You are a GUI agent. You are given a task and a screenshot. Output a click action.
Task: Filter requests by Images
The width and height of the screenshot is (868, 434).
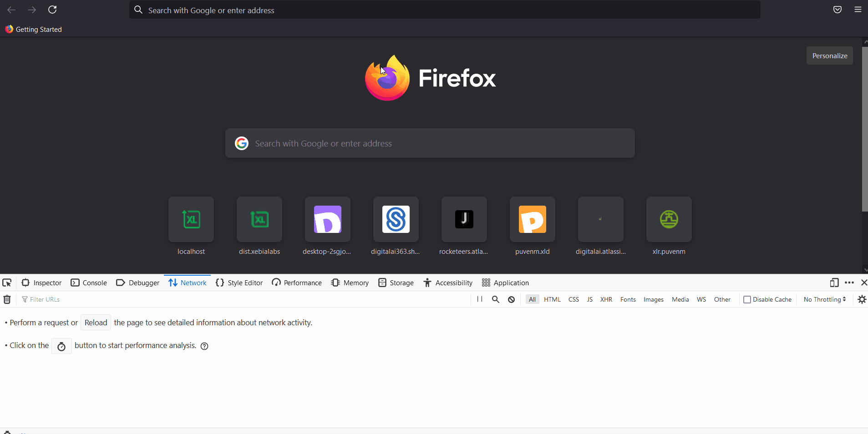(654, 299)
